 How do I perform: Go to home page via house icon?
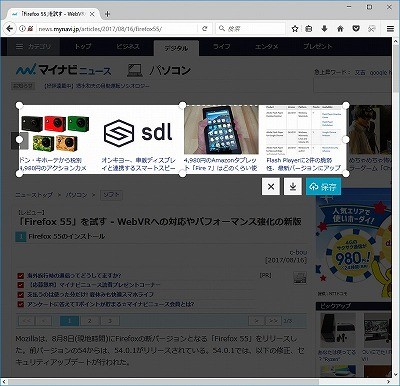coord(340,29)
